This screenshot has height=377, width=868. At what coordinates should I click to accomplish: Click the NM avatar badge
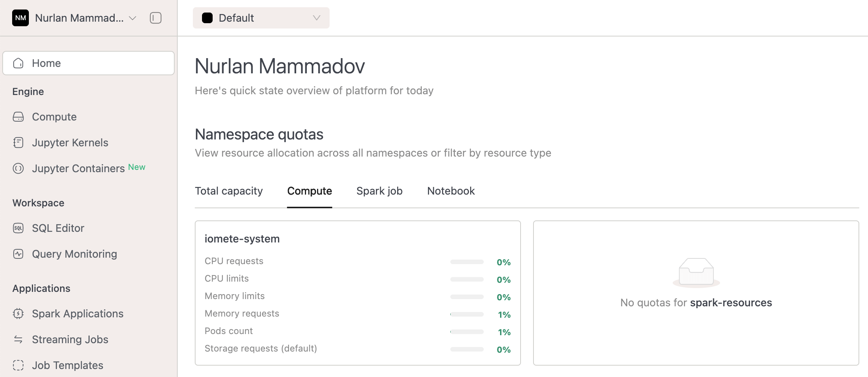tap(21, 18)
